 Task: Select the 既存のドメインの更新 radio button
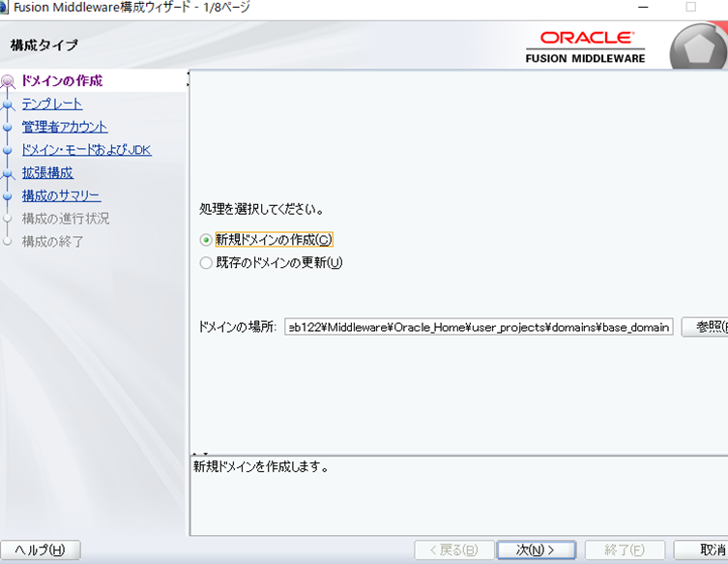tap(205, 262)
